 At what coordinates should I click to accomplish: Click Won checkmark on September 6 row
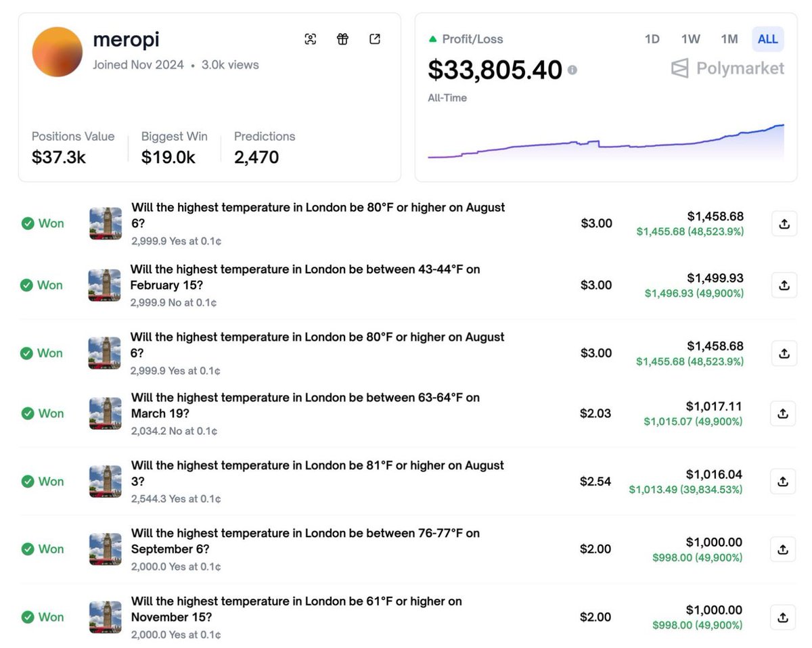(28, 549)
